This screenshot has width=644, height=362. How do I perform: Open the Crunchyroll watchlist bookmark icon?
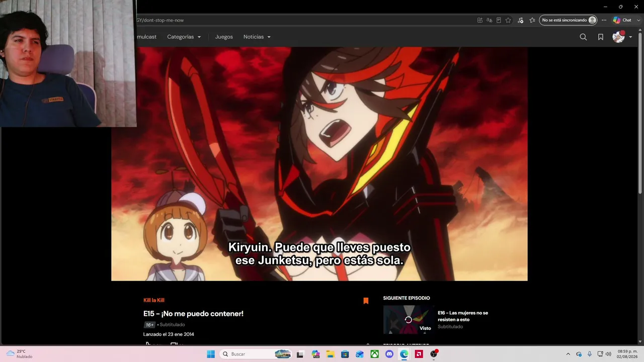601,37
